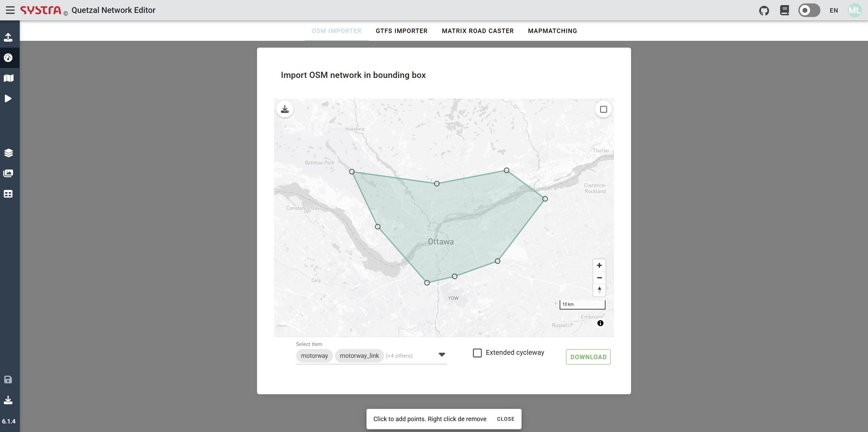
Task: Switch to Matrix Road Caster tab
Action: pyautogui.click(x=478, y=31)
